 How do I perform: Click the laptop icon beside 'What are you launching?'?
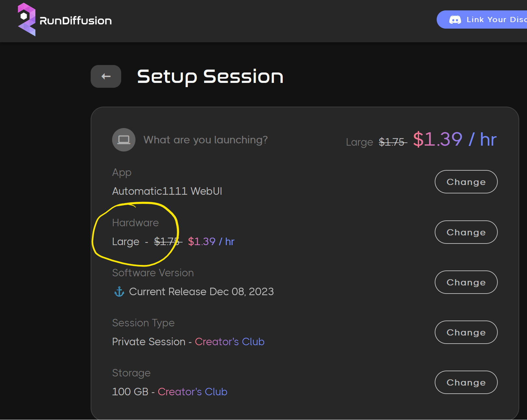[124, 140]
